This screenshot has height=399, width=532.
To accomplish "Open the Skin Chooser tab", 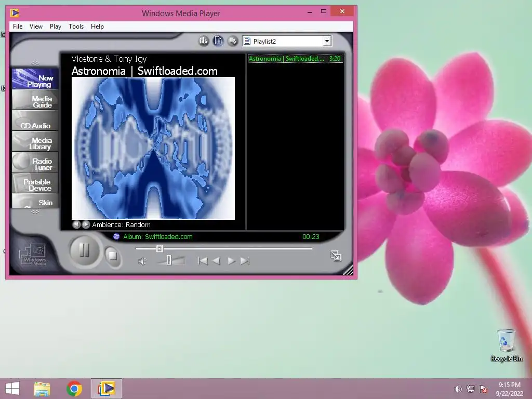I will click(35, 201).
